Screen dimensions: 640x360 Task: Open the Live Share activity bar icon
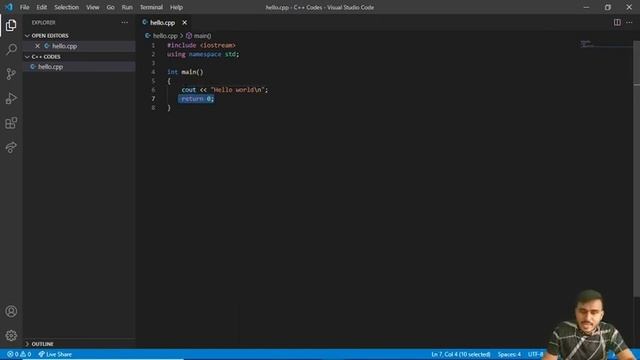point(11,147)
